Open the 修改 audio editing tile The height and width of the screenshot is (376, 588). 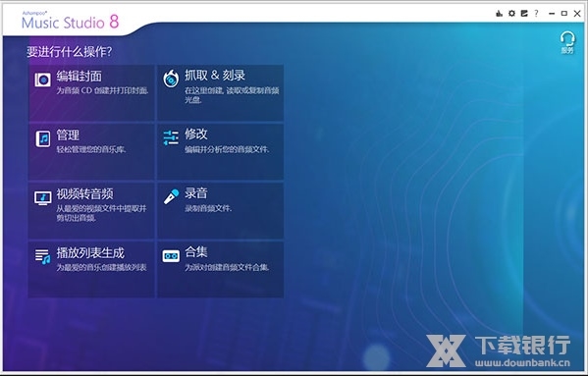point(220,151)
